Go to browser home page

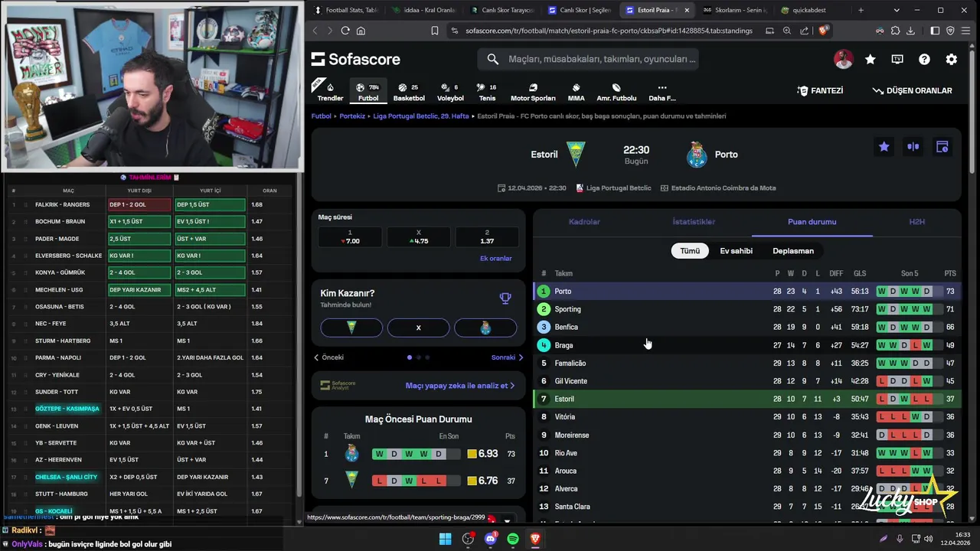click(x=361, y=31)
